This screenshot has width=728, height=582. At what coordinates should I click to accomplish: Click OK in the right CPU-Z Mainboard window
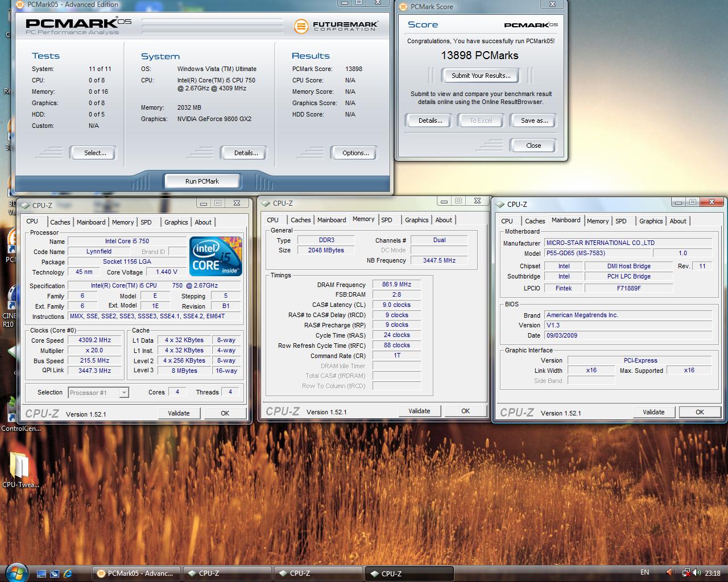pyautogui.click(x=700, y=412)
